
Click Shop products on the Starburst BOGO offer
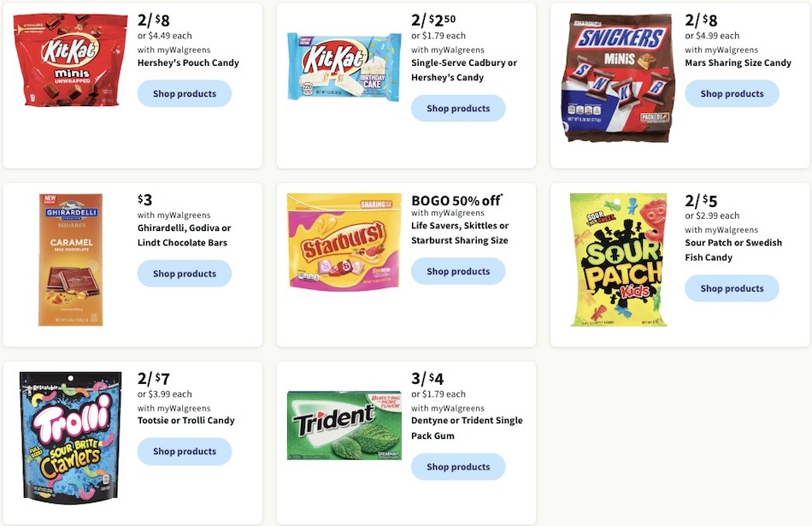pos(458,271)
